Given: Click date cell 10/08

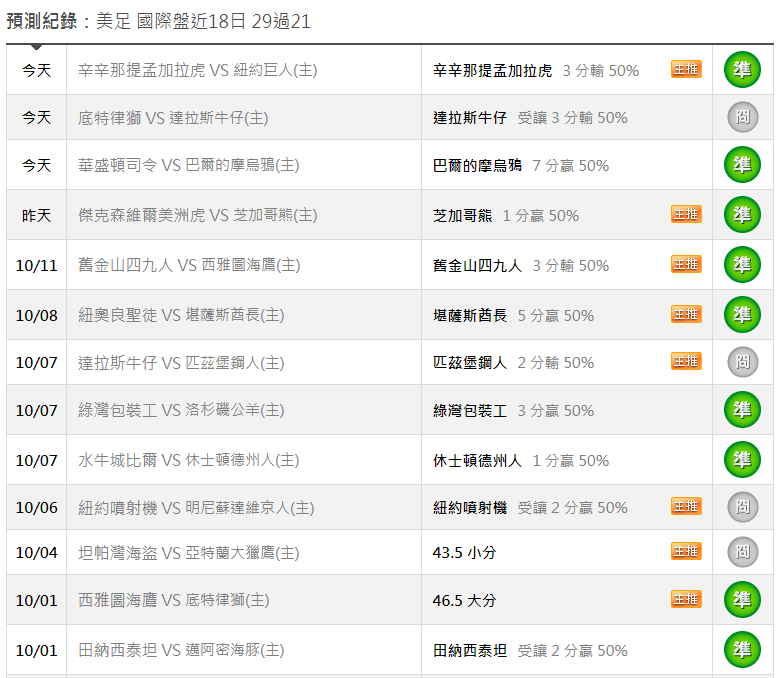Looking at the screenshot, I should pos(37,315).
